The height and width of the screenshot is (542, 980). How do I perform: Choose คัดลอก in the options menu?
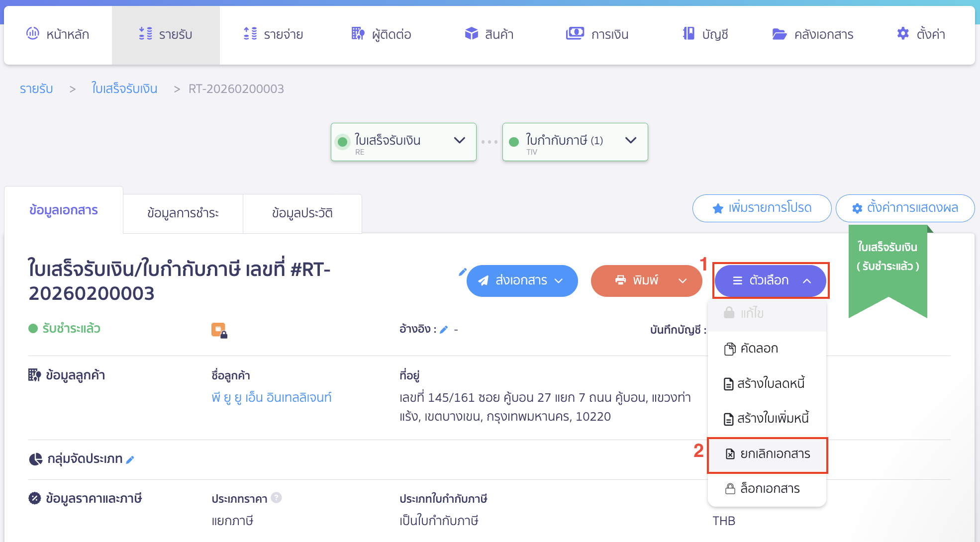click(759, 349)
